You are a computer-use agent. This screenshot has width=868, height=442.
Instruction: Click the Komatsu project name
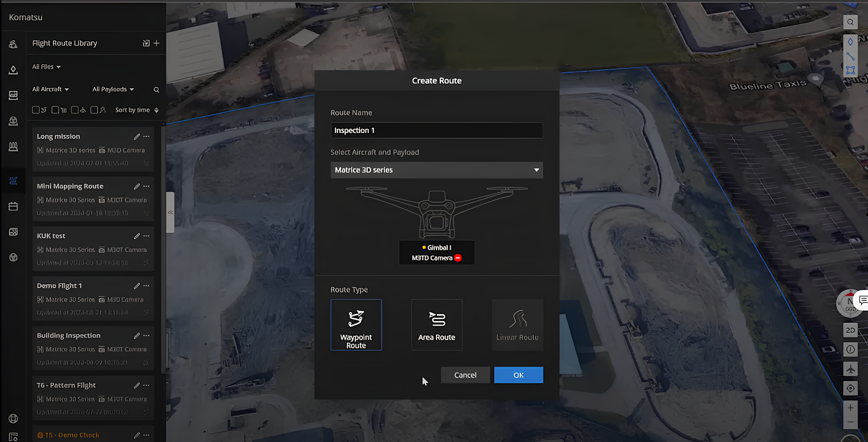(26, 17)
